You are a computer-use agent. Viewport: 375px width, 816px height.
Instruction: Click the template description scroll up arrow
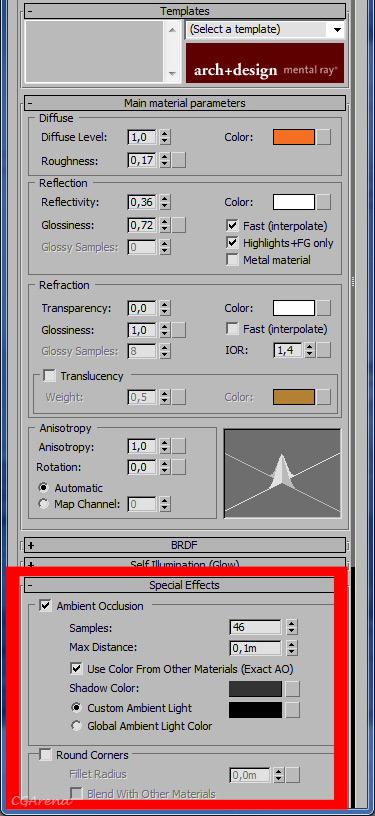coord(172,30)
